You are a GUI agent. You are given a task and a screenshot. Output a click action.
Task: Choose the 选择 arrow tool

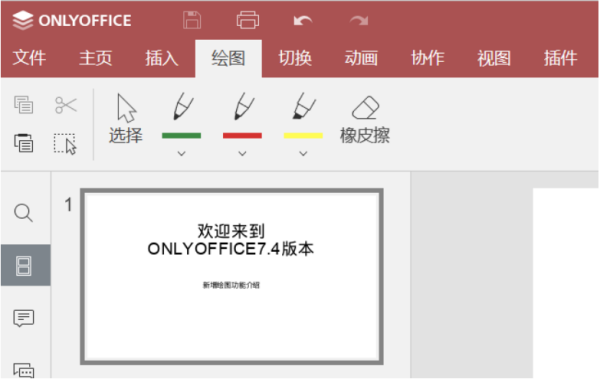coord(126,119)
